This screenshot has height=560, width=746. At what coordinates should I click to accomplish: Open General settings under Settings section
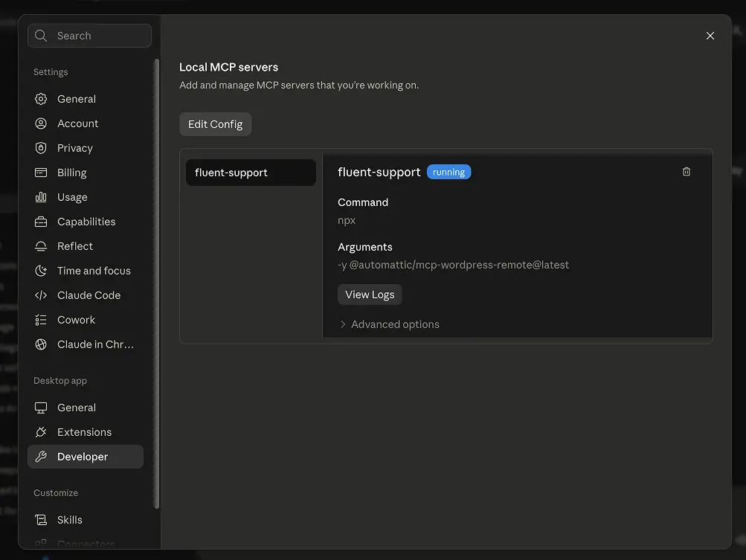tap(86, 99)
